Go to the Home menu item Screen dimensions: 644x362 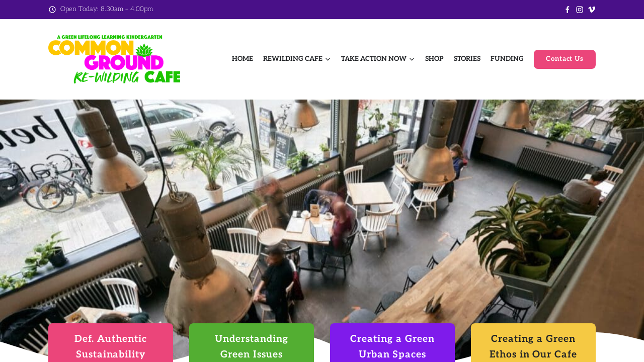coord(243,59)
